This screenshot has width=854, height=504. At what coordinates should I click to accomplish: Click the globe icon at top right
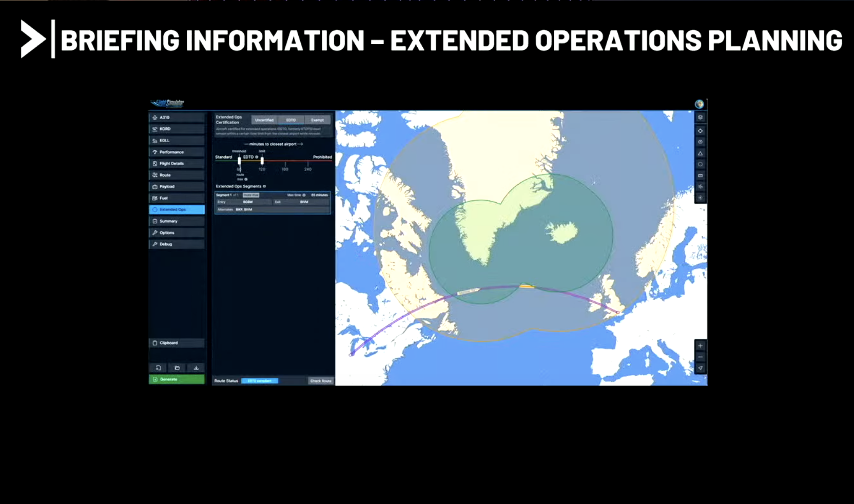coord(699,104)
